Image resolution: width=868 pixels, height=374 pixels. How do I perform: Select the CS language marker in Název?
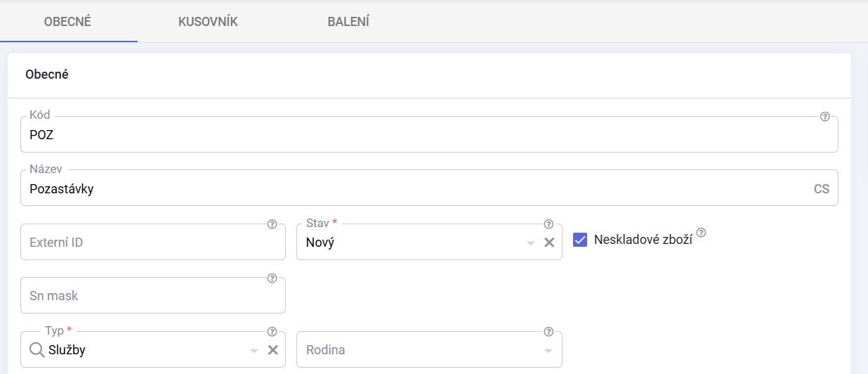[821, 189]
